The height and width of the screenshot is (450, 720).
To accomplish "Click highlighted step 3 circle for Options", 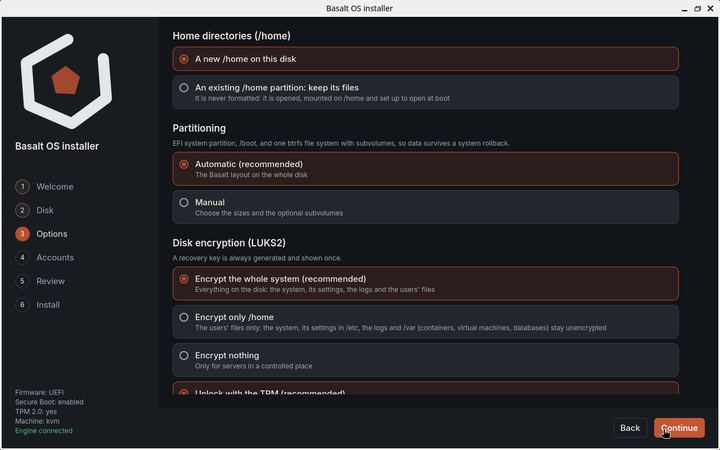I will pyautogui.click(x=22, y=234).
